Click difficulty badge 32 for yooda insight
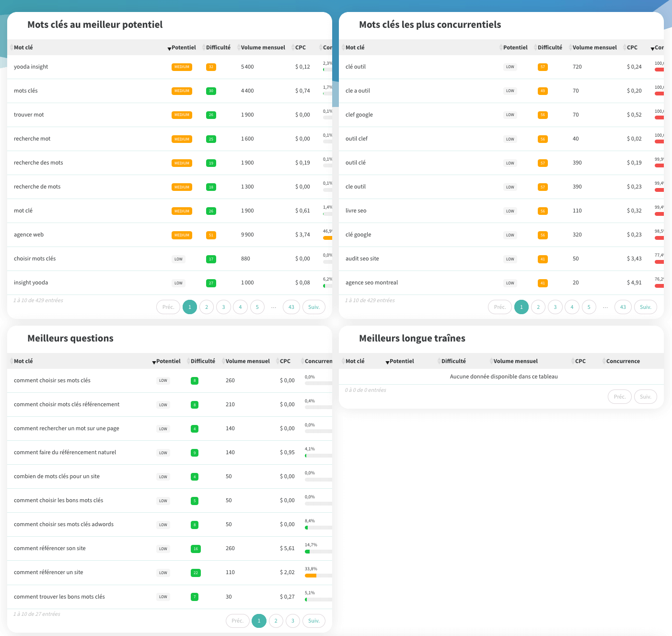This screenshot has width=672, height=636. [x=211, y=67]
